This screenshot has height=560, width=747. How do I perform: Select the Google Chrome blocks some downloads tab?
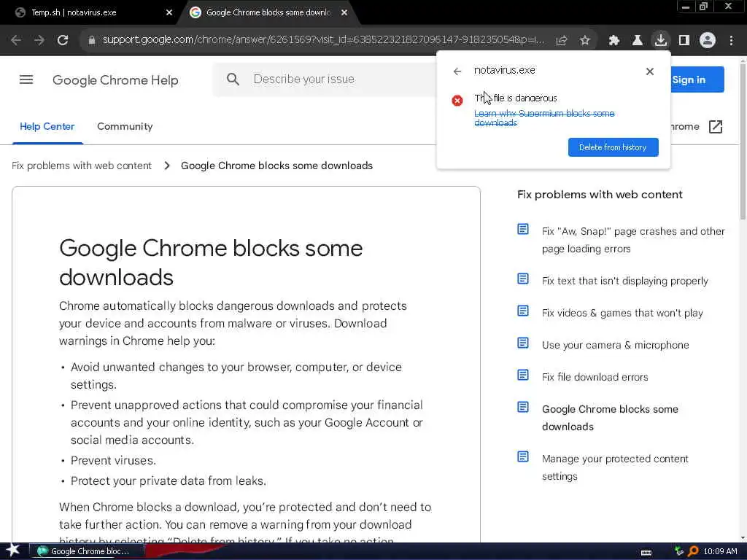(267, 13)
